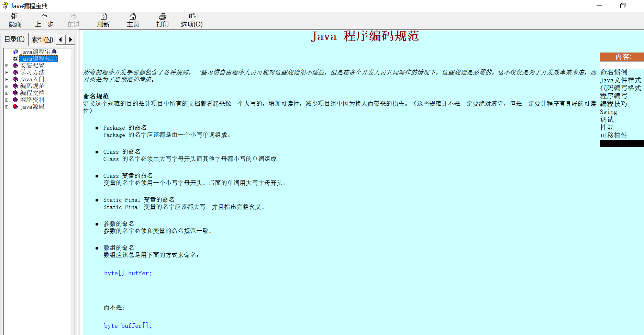Open the java入门 tree label
This screenshot has height=335, width=644.
tap(32, 79)
